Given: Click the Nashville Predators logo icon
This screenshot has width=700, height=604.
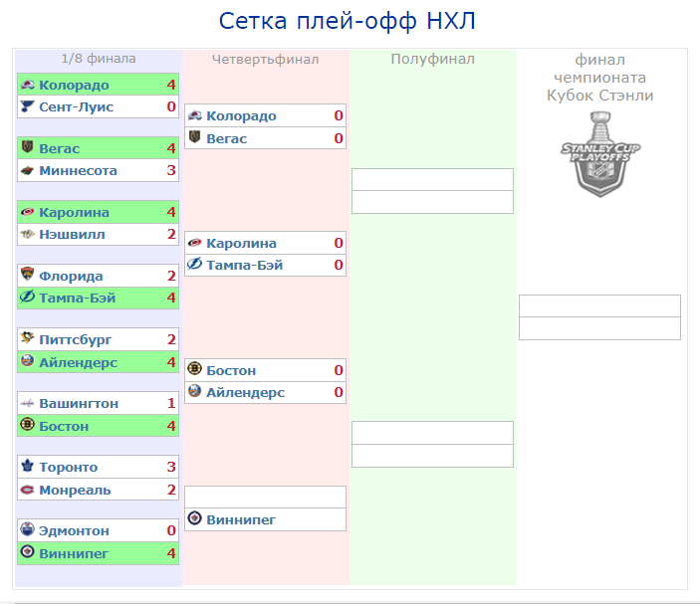Looking at the screenshot, I should 28,235.
